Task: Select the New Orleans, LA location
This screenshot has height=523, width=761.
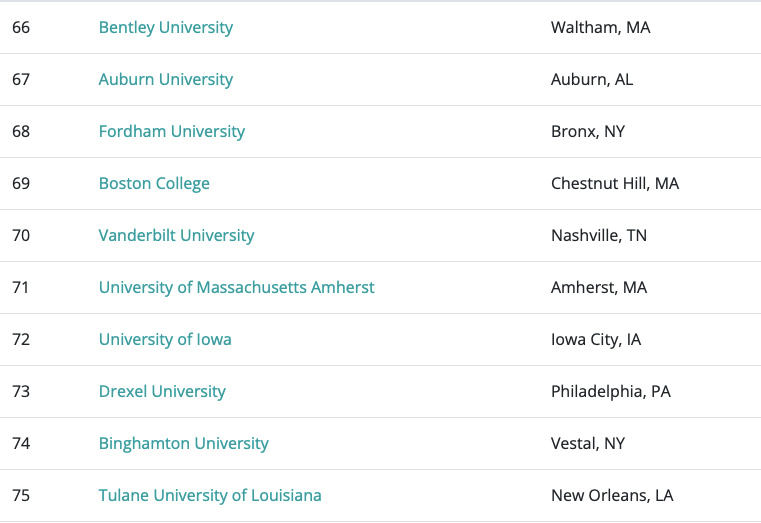Action: coord(612,496)
